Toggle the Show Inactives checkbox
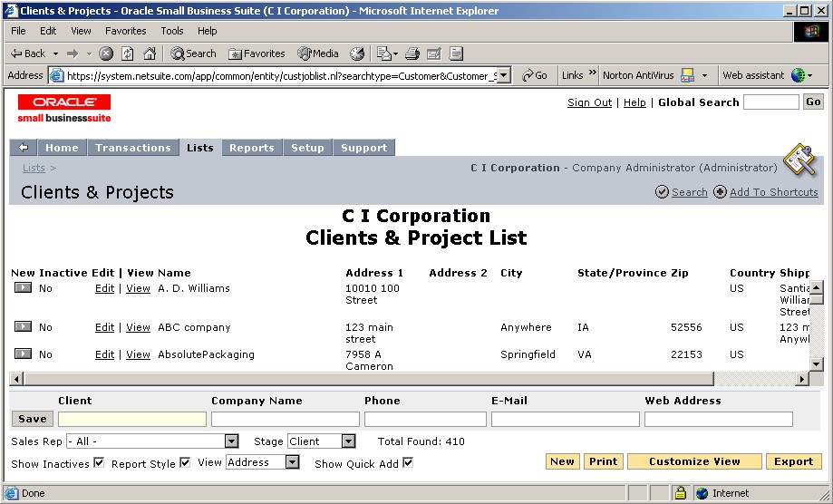Image resolution: width=833 pixels, height=504 pixels. click(x=99, y=462)
